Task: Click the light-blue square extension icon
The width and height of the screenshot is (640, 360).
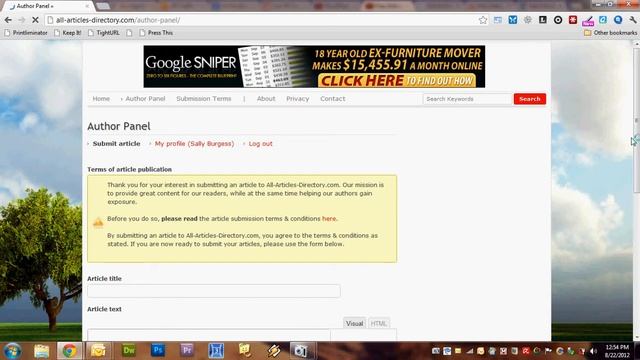Action: [603, 20]
